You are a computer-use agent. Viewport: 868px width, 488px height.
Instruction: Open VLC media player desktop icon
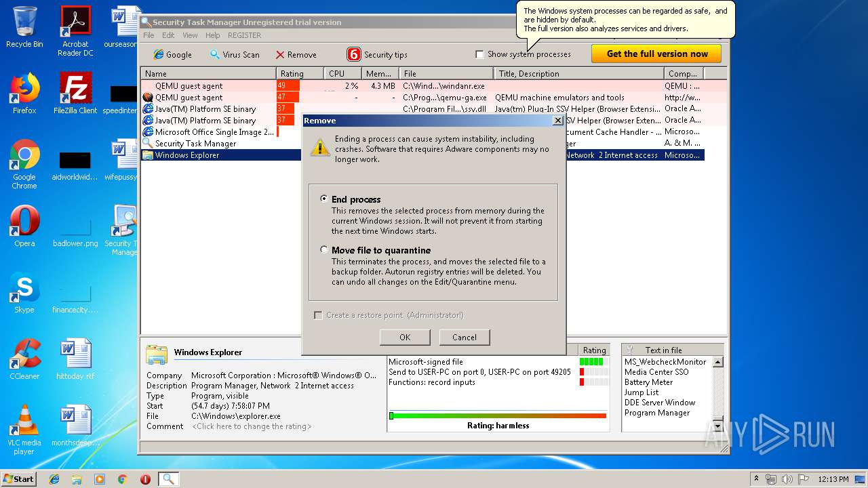[24, 430]
